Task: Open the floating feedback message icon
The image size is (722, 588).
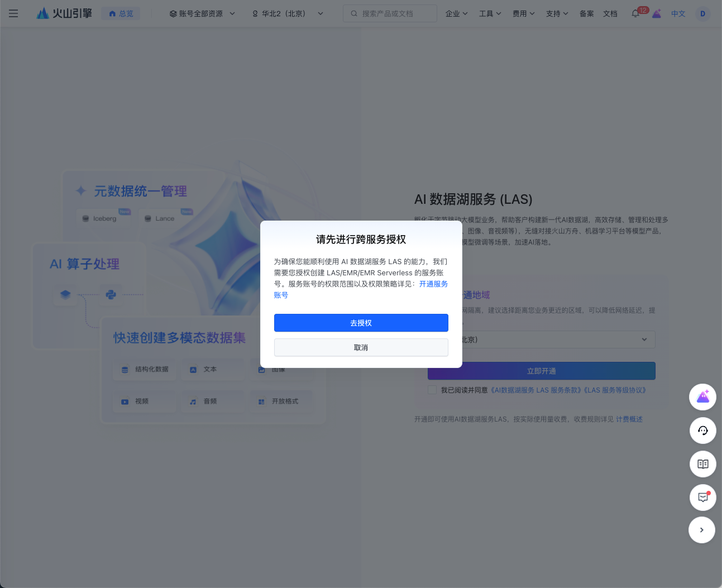Action: click(x=702, y=498)
